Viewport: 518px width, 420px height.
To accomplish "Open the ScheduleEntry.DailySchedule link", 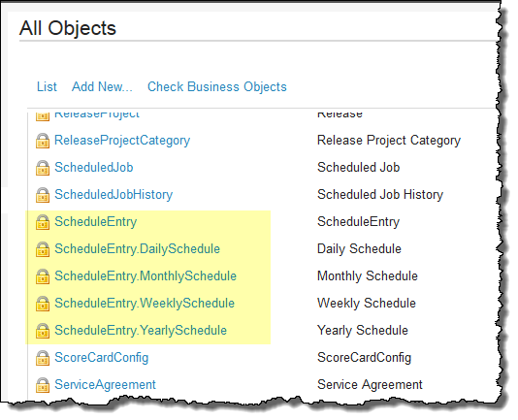I will (137, 249).
